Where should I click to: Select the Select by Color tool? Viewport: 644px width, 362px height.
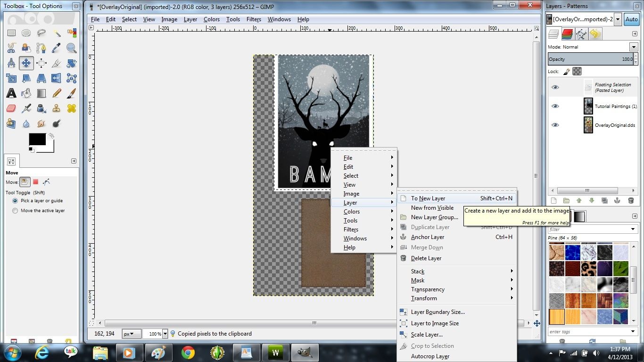coord(72,33)
